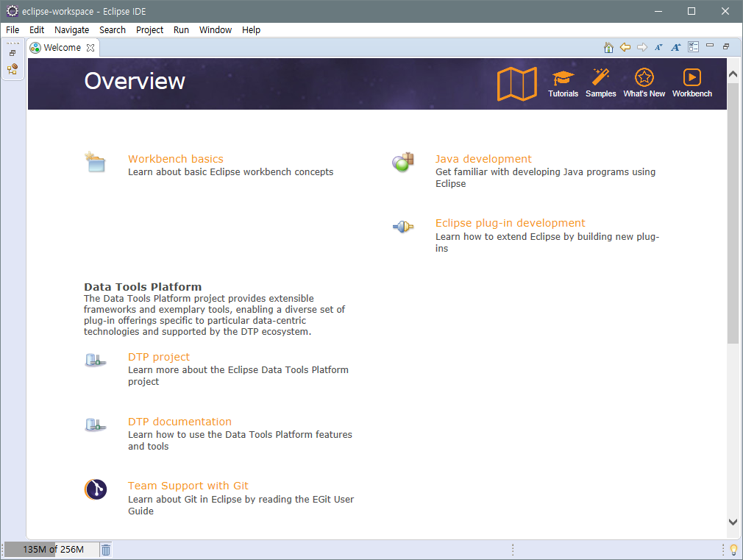Screen dimensions: 743x560
Task: Open the Navigate menu
Action: pyautogui.click(x=71, y=30)
